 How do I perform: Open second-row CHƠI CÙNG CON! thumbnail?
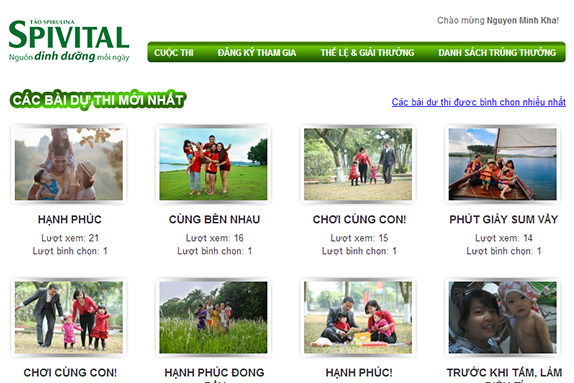[x=69, y=317]
